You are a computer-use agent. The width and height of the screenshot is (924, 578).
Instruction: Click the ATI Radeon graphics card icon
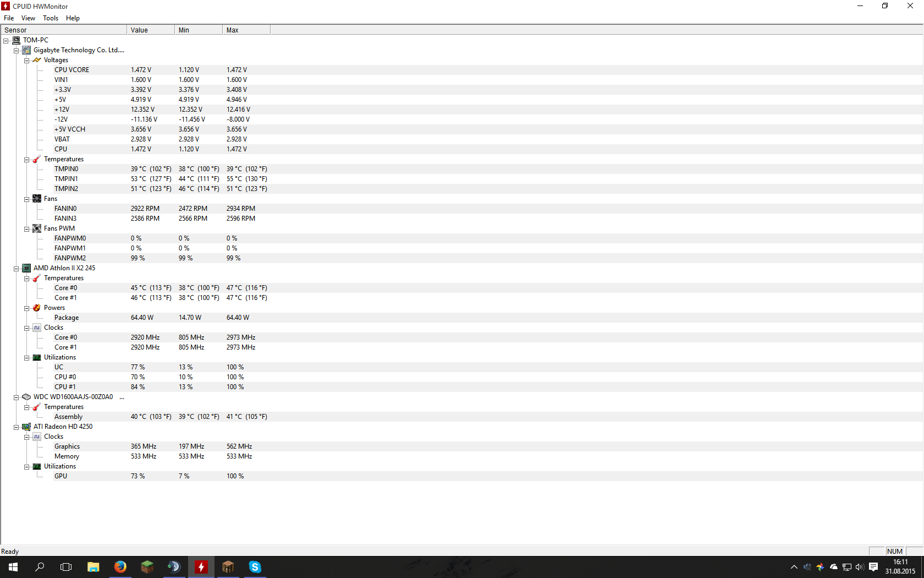pos(26,427)
